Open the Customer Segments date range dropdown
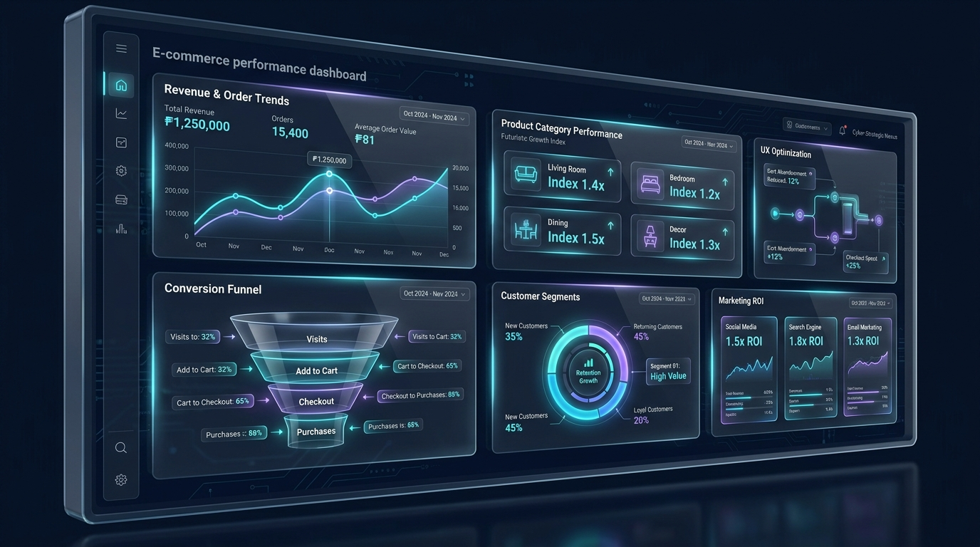 667,299
